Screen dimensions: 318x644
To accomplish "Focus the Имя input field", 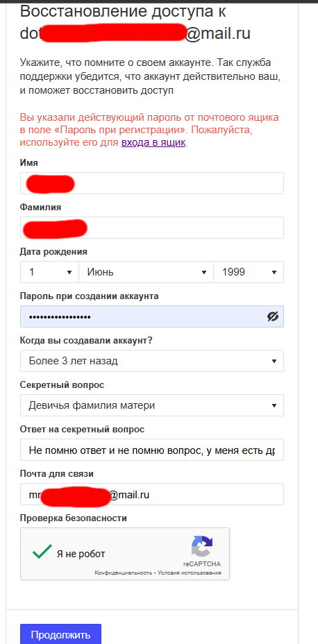I will pyautogui.click(x=152, y=183).
